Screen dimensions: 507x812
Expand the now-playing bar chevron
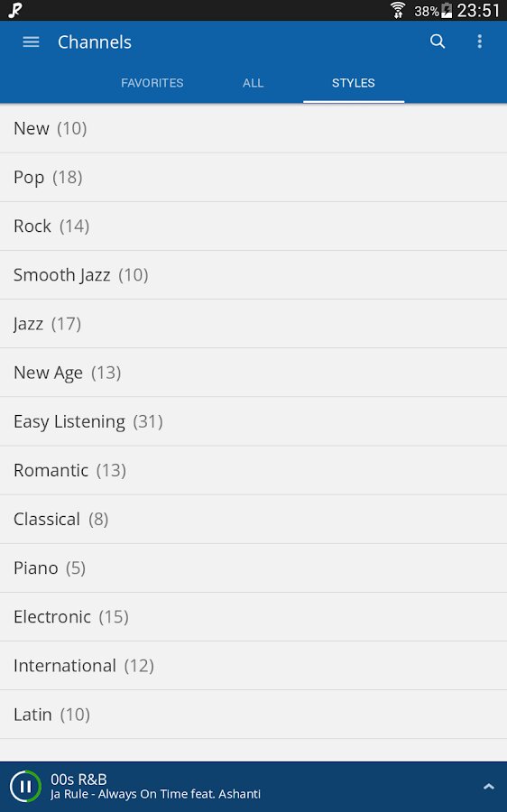pyautogui.click(x=488, y=787)
